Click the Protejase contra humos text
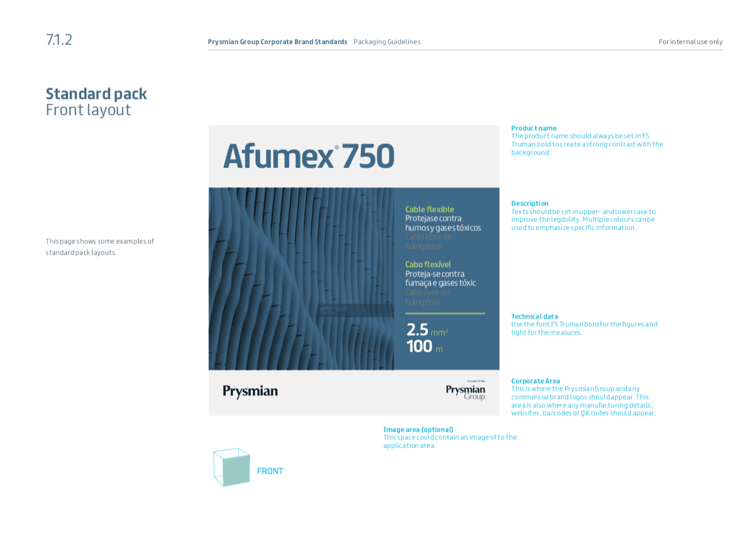The width and height of the screenshot is (756, 534). (443, 223)
